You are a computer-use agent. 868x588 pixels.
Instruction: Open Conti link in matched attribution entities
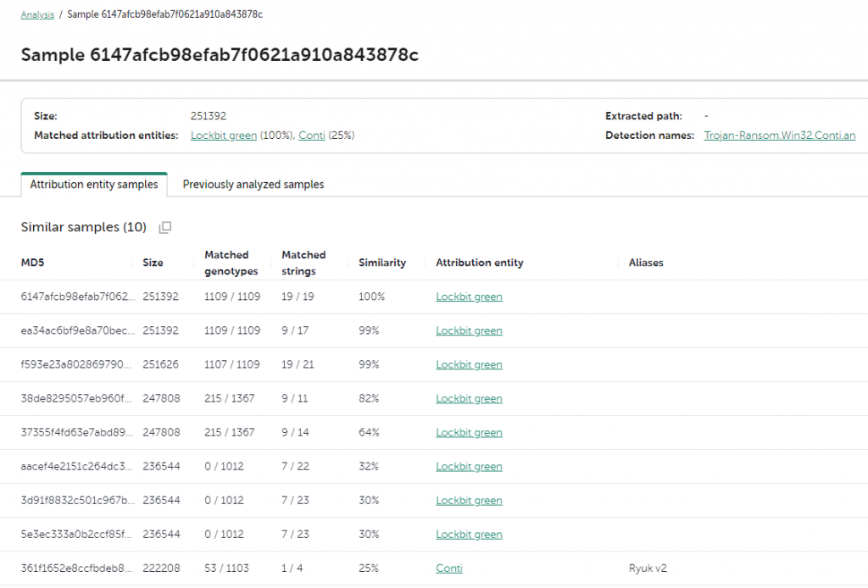coord(312,136)
